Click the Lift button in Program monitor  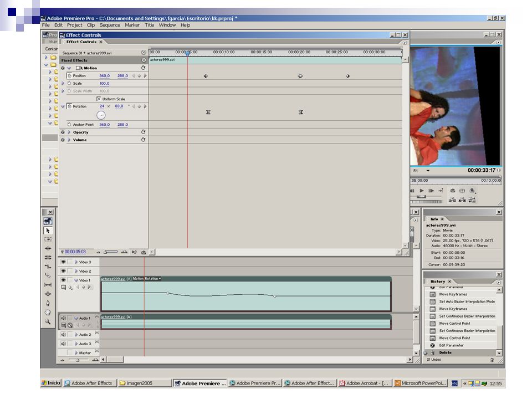click(452, 200)
